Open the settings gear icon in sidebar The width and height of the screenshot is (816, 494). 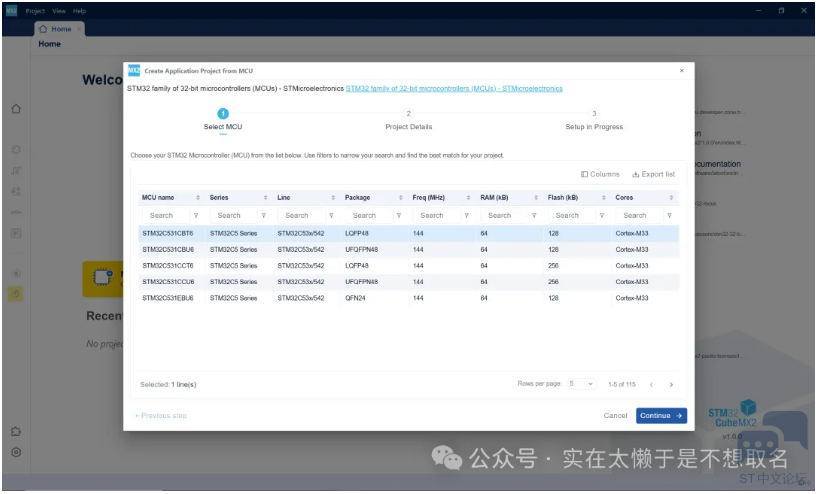coord(16,452)
